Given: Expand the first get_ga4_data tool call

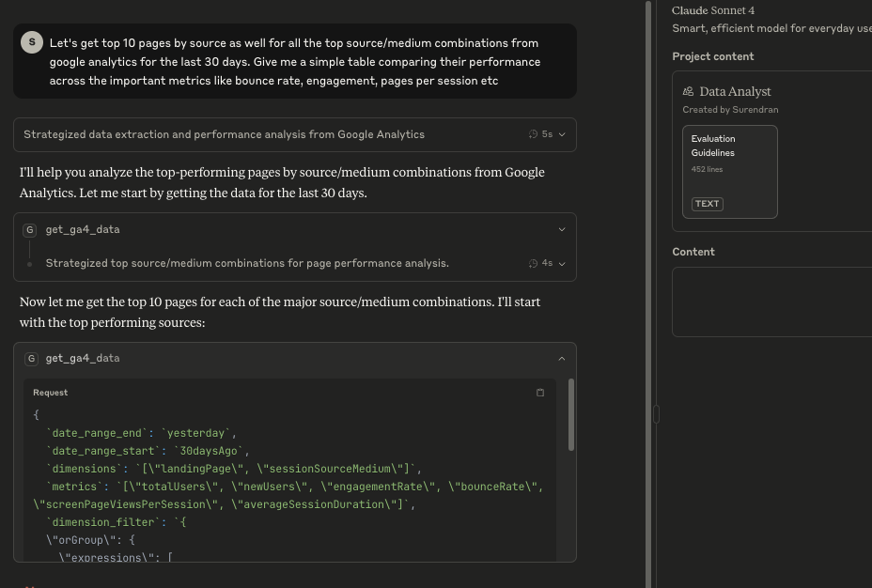Looking at the screenshot, I should pos(562,229).
